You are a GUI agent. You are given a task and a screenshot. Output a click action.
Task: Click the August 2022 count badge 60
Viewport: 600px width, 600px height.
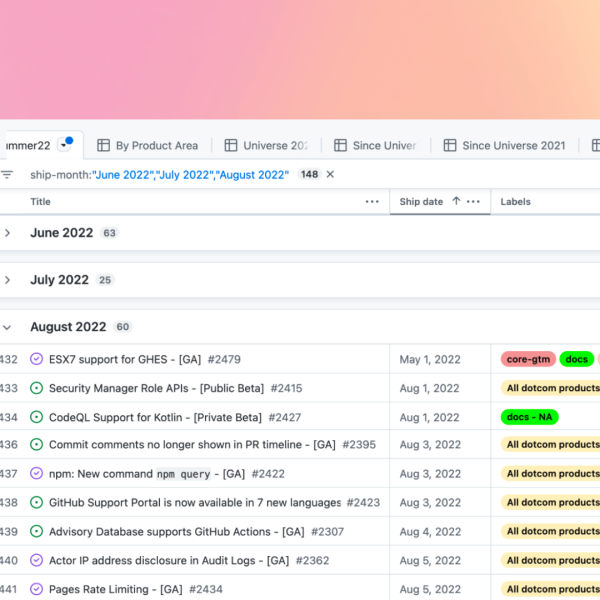click(x=122, y=327)
